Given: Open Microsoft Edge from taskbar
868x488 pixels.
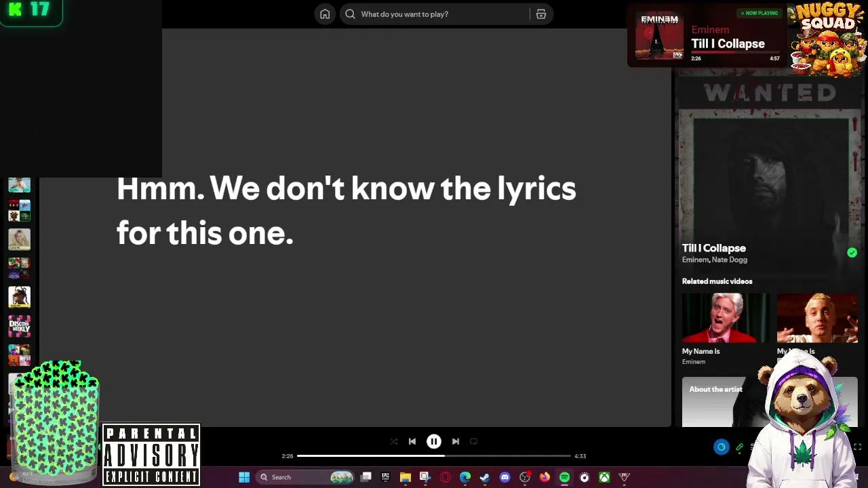Looking at the screenshot, I should coord(465,477).
